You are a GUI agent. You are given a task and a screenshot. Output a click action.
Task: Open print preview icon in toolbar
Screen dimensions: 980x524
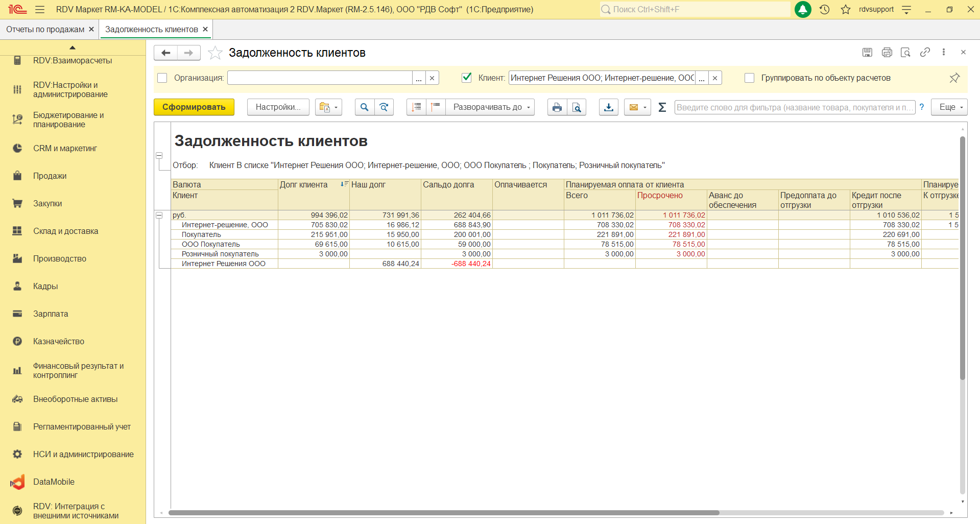[x=577, y=107]
